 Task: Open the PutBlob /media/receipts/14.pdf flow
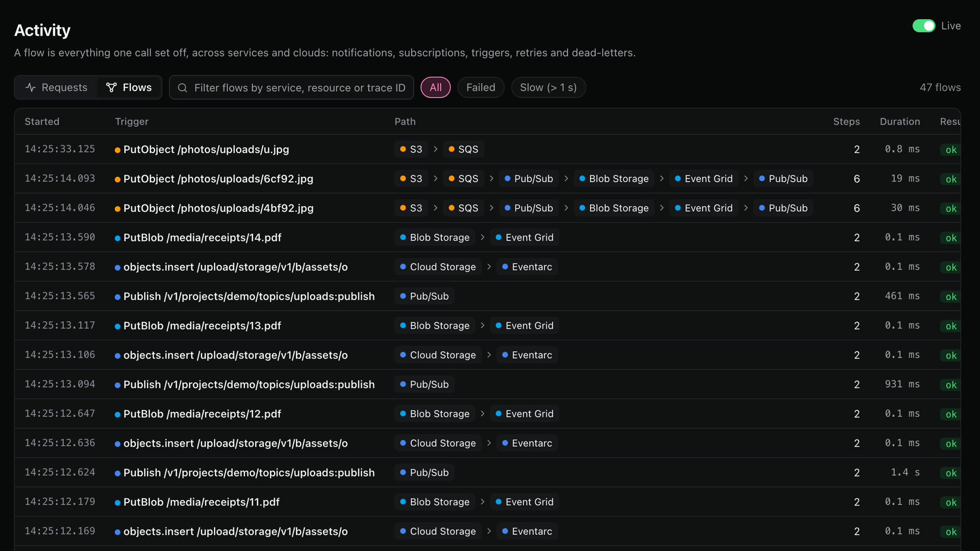point(488,238)
